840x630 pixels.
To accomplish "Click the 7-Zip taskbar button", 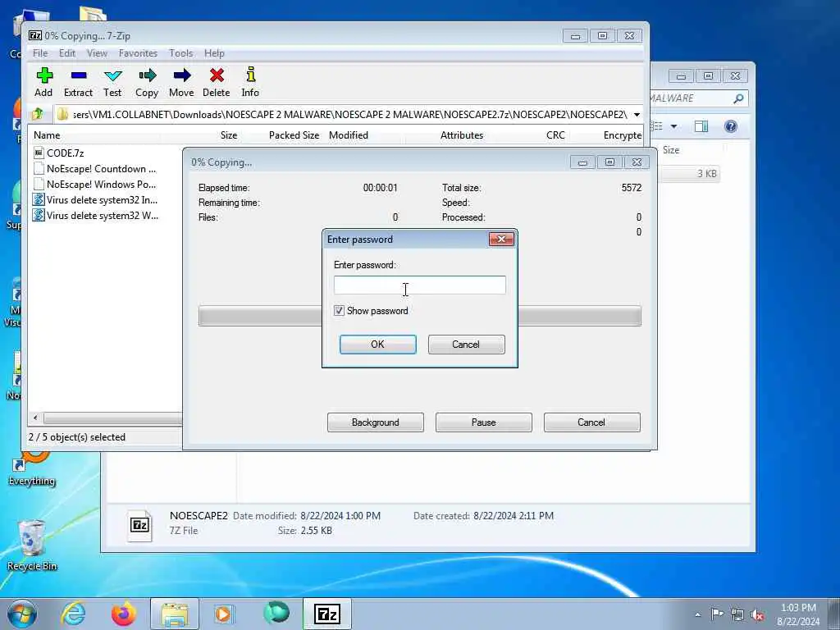I will (x=327, y=614).
